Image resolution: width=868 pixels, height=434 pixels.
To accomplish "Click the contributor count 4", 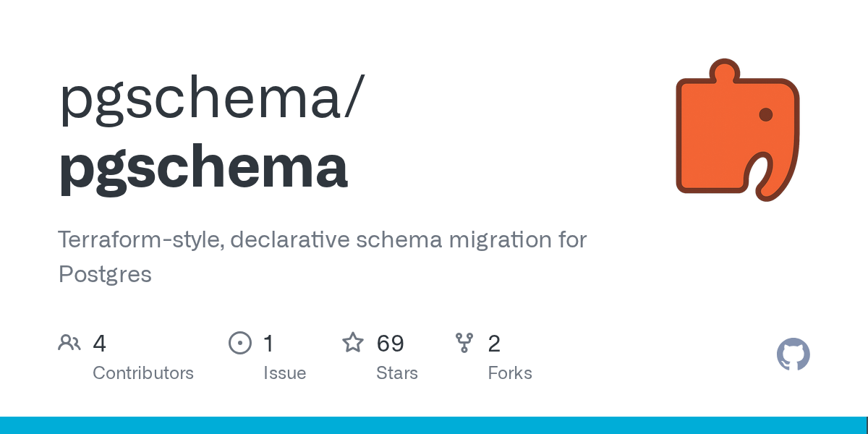I will [x=100, y=344].
